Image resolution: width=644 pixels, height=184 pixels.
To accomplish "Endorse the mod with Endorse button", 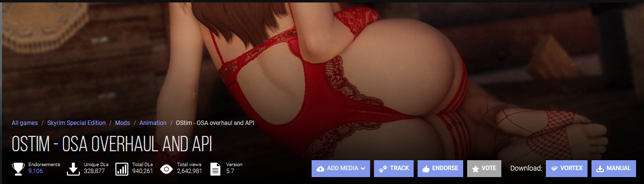I will (440, 169).
